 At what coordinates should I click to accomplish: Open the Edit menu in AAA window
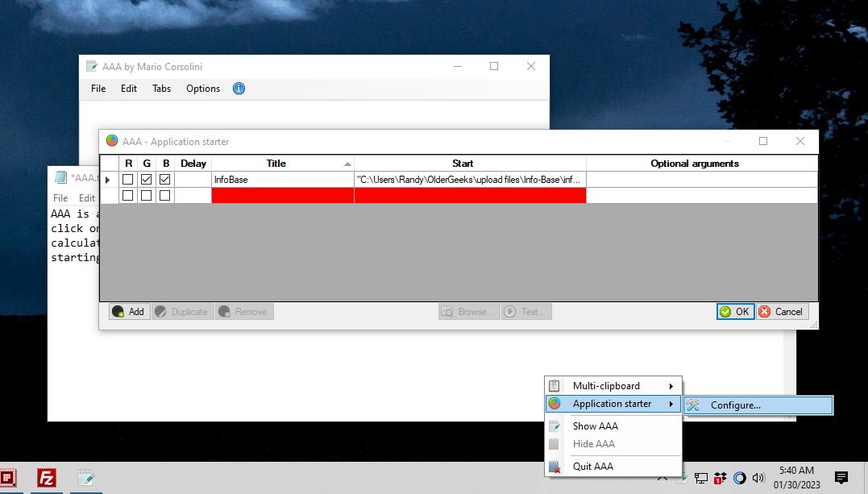tap(129, 89)
